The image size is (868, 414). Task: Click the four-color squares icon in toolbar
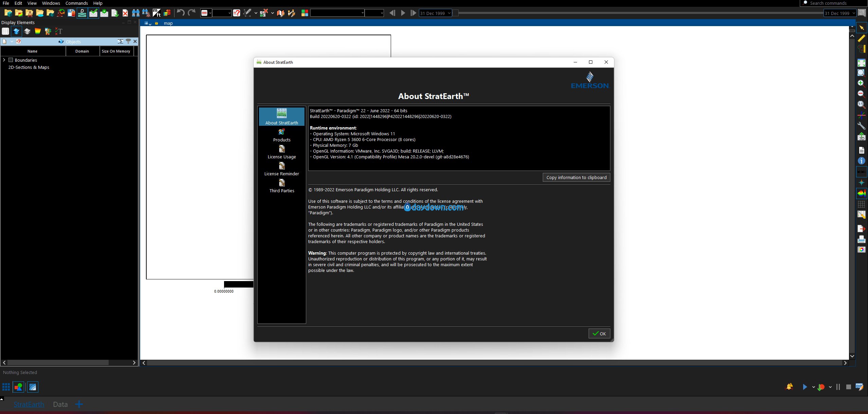(304, 13)
